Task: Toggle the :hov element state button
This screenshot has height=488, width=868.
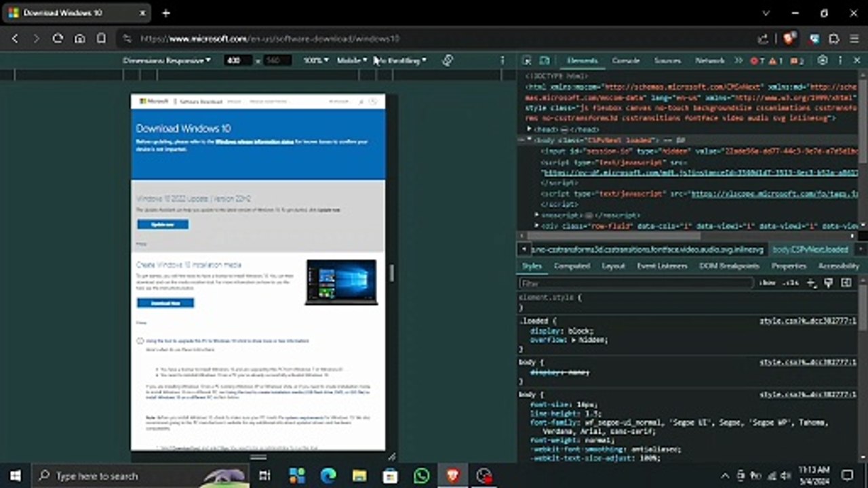Action: (x=767, y=283)
